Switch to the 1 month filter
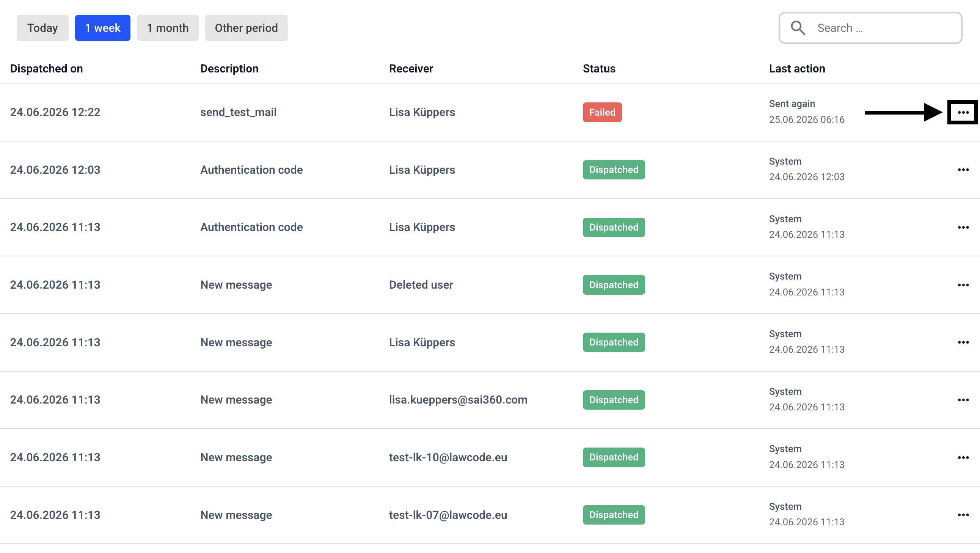The height and width of the screenshot is (553, 980). pyautogui.click(x=168, y=28)
